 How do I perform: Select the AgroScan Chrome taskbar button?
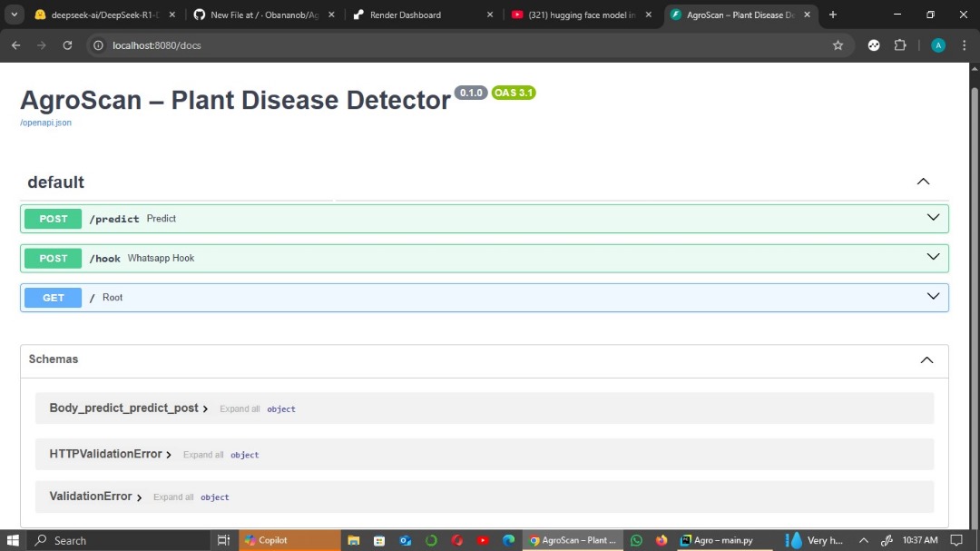tap(573, 540)
